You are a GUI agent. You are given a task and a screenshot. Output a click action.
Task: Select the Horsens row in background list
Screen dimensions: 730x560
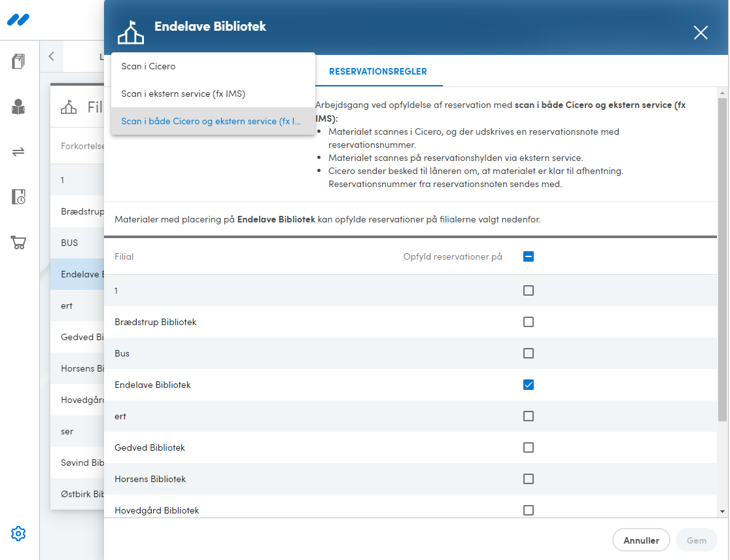point(77,369)
